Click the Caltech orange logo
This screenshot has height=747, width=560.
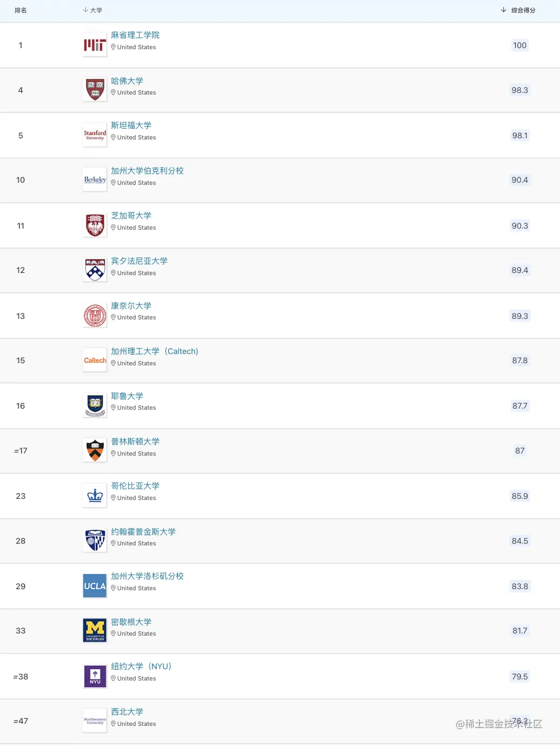coord(95,361)
